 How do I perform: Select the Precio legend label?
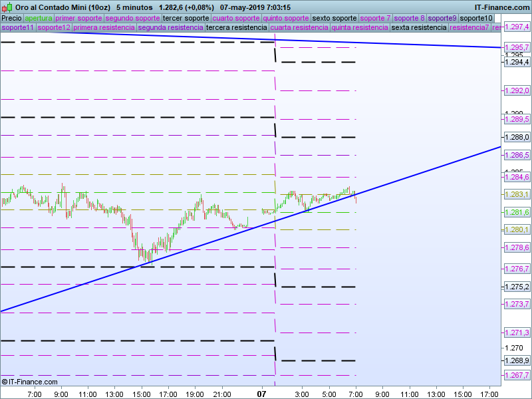click(12, 19)
